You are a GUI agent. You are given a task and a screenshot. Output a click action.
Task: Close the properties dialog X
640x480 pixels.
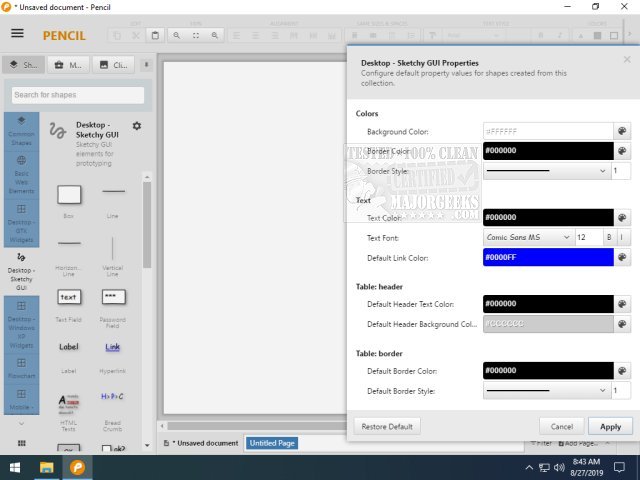627,60
